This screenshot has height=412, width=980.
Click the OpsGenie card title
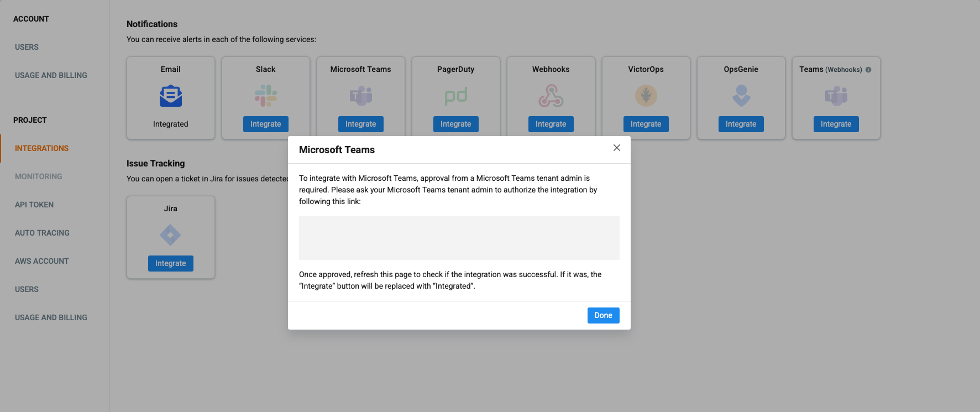point(741,69)
